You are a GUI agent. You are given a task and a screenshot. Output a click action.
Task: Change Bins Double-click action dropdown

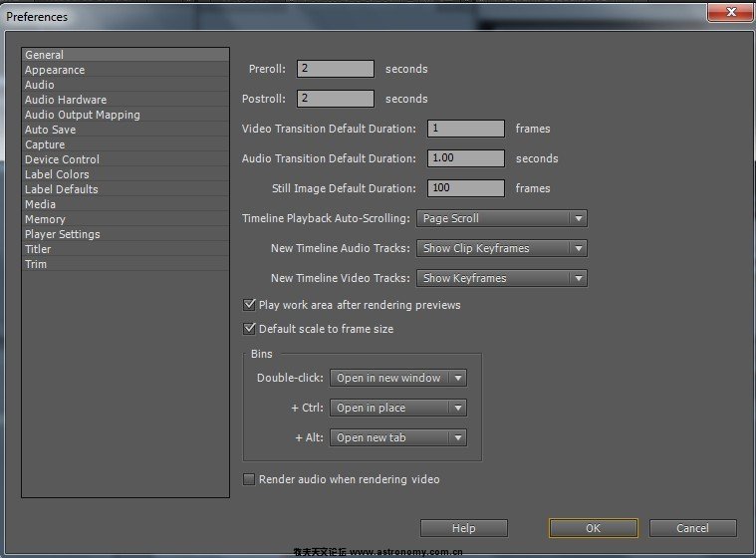point(398,378)
